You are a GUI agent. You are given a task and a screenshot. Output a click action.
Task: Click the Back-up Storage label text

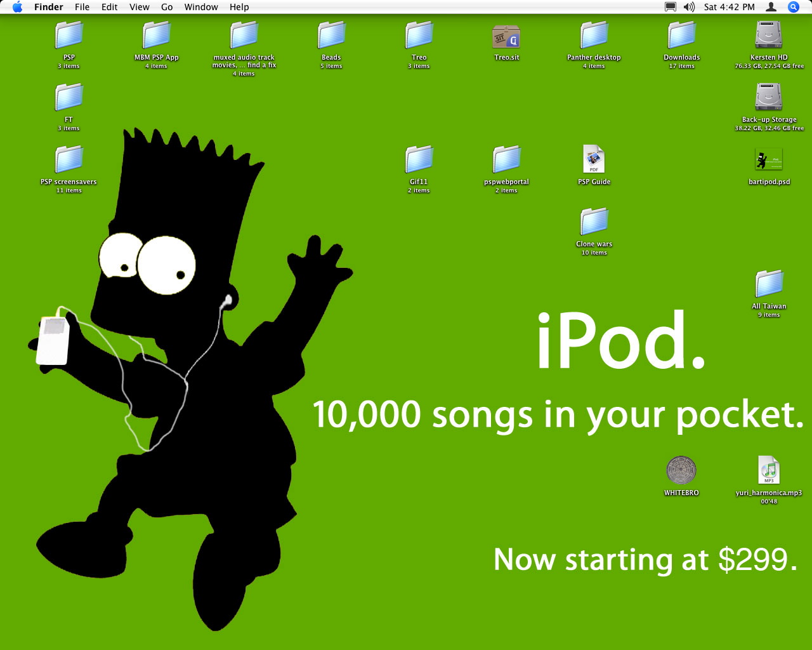(769, 119)
